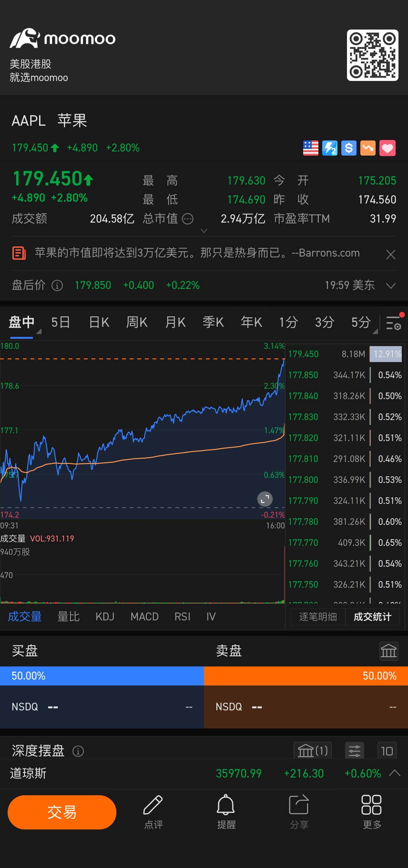Open the exchange selector icon labeled (1)
The height and width of the screenshot is (868, 408).
coord(313,751)
